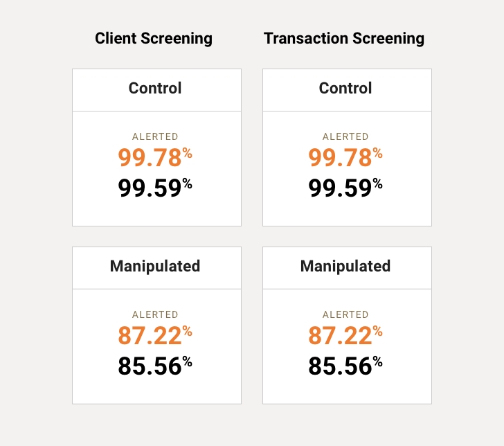Click orange 87.22% in Transaction Screening Manipulated
The height and width of the screenshot is (446, 504).
point(345,336)
